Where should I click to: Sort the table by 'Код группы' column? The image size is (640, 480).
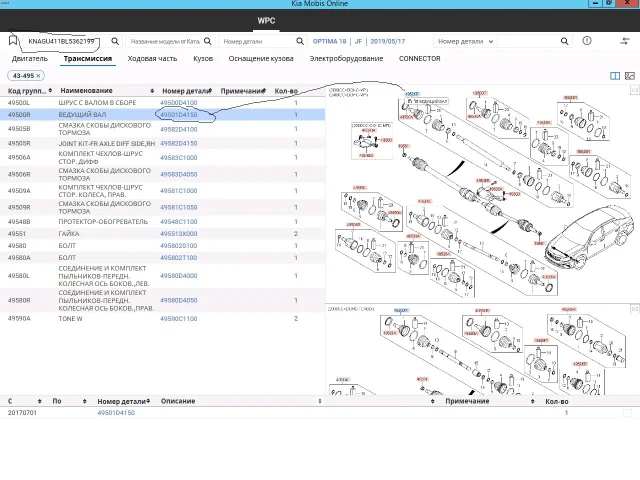[27, 91]
